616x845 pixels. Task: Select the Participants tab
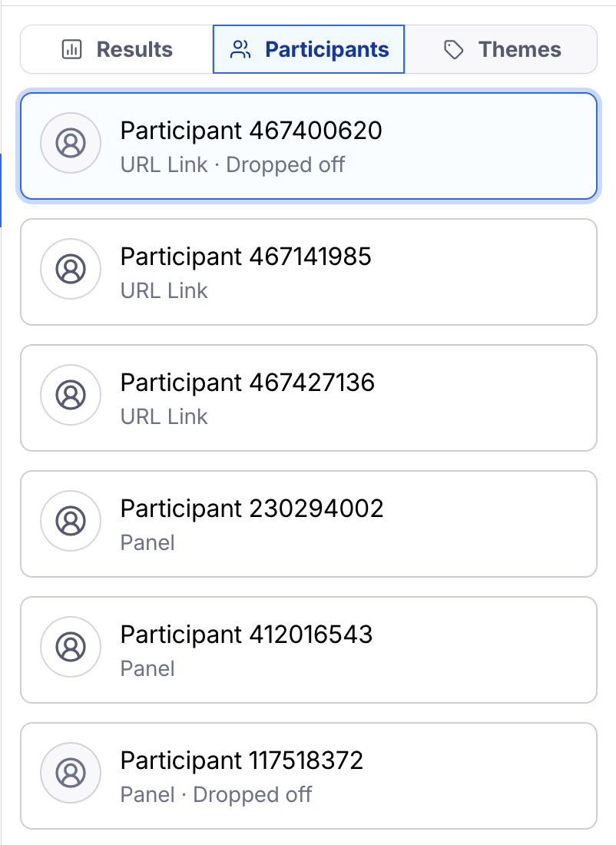pos(310,50)
